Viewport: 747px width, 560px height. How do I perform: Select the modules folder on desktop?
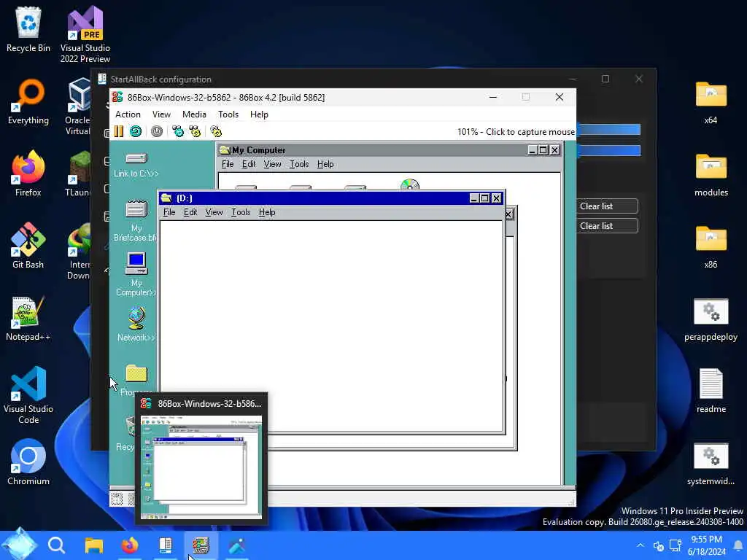[711, 174]
